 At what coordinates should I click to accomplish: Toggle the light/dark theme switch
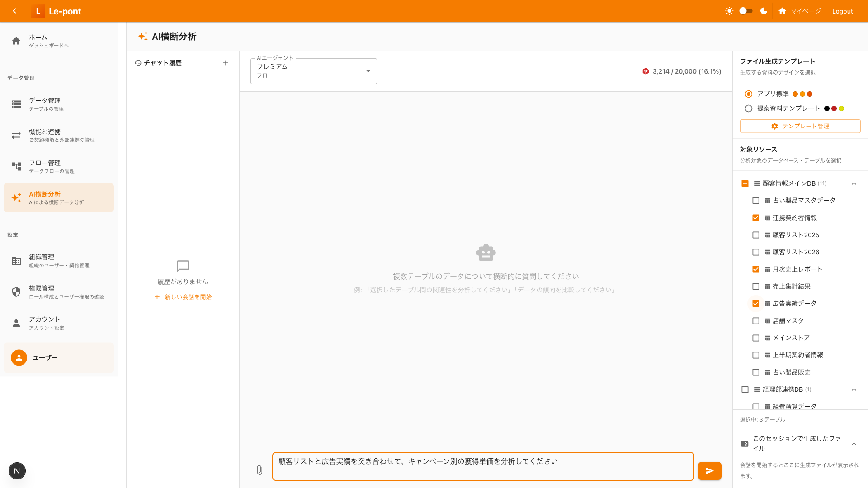(x=746, y=11)
